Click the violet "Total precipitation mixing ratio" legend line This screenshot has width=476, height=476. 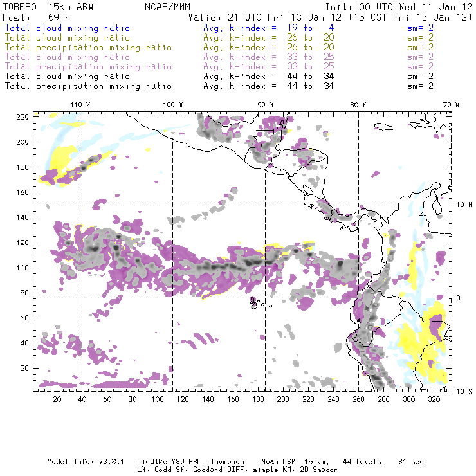[x=88, y=67]
